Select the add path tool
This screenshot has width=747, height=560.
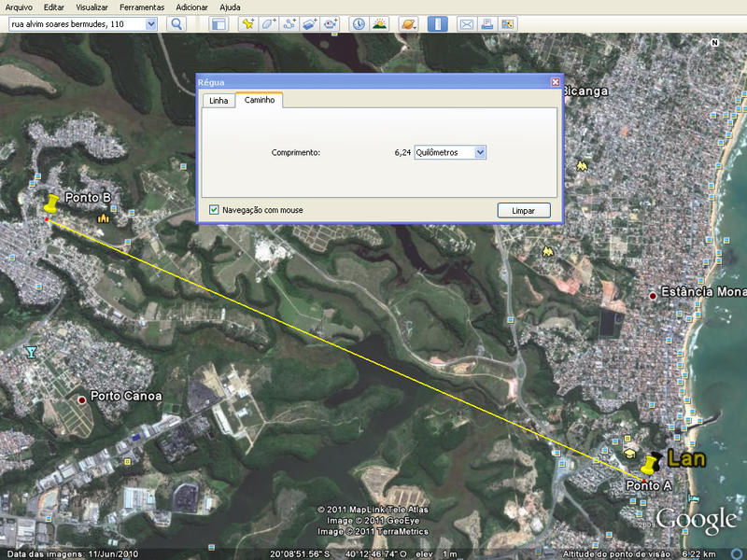[x=289, y=24]
